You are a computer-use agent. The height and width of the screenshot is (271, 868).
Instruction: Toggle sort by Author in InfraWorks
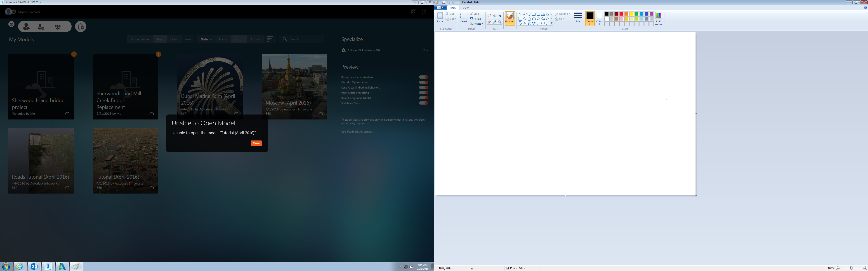click(x=255, y=39)
